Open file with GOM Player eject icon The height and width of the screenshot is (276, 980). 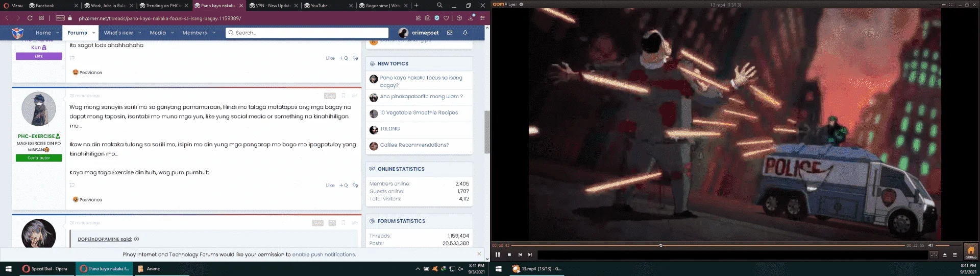(945, 255)
